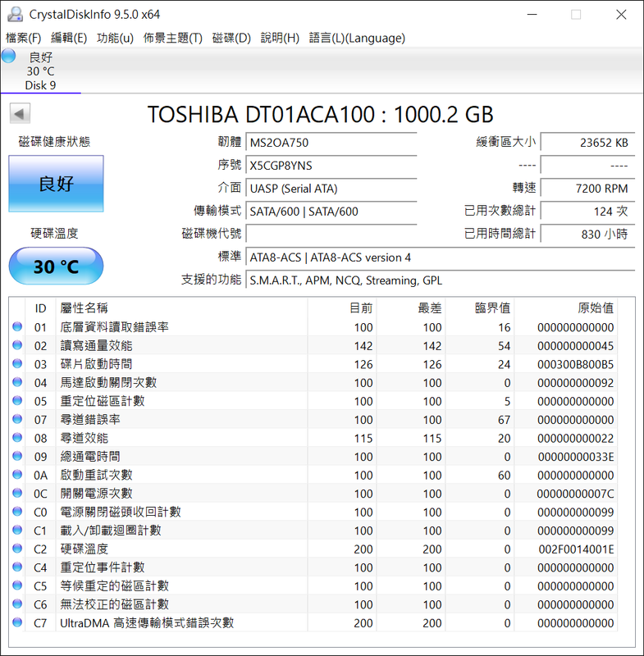Click status dot for attribute 09 總通電時間
The image size is (644, 656).
[x=17, y=456]
